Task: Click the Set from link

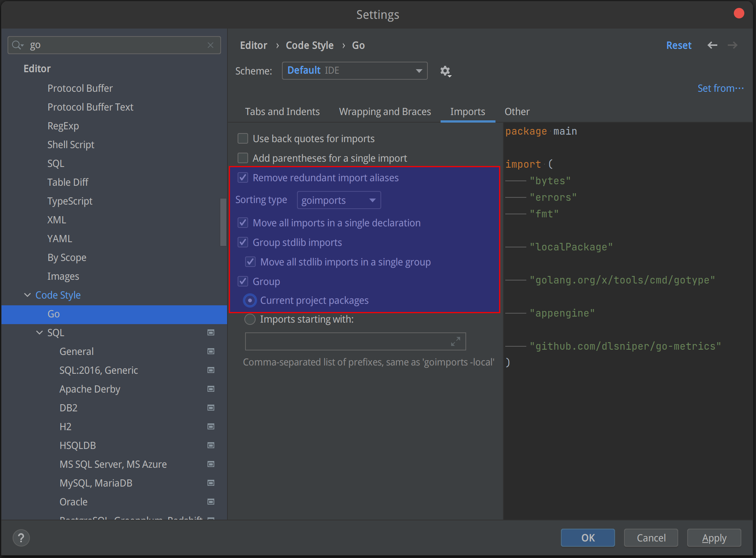Action: [720, 88]
